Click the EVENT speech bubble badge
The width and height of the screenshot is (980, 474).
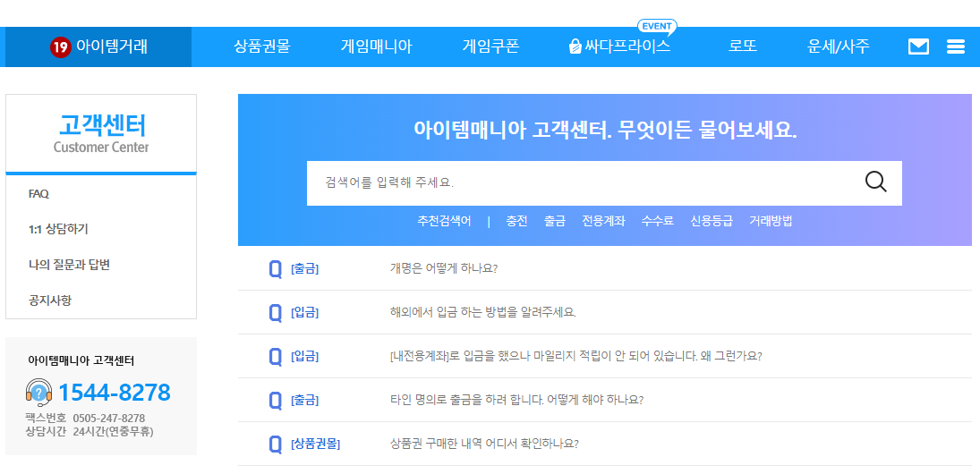point(657,26)
